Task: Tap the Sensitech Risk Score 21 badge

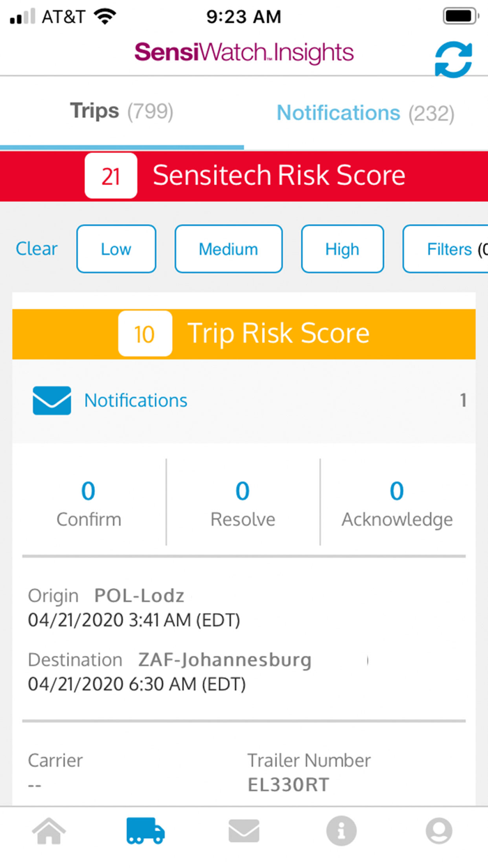Action: (110, 175)
